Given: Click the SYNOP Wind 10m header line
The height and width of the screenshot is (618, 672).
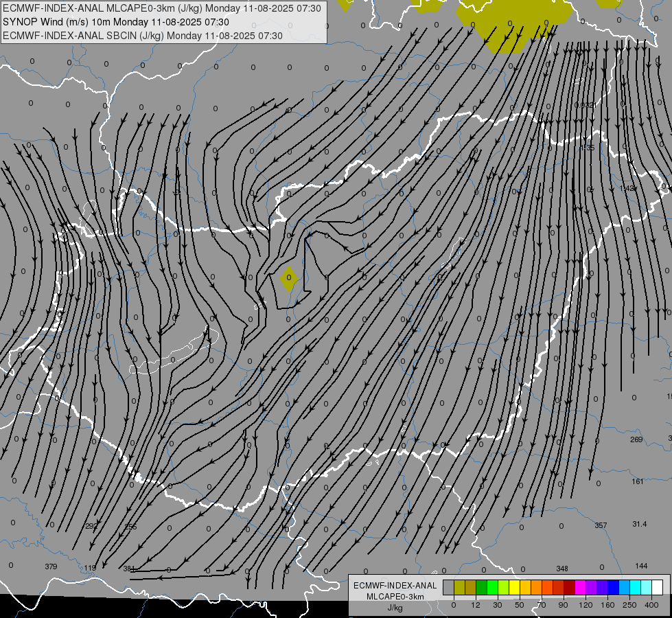Looking at the screenshot, I should point(116,22).
